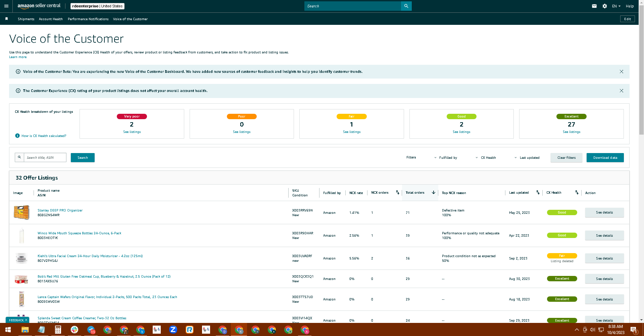644x336 pixels.
Task: Open Performance Notifications menu item
Action: pos(88,19)
